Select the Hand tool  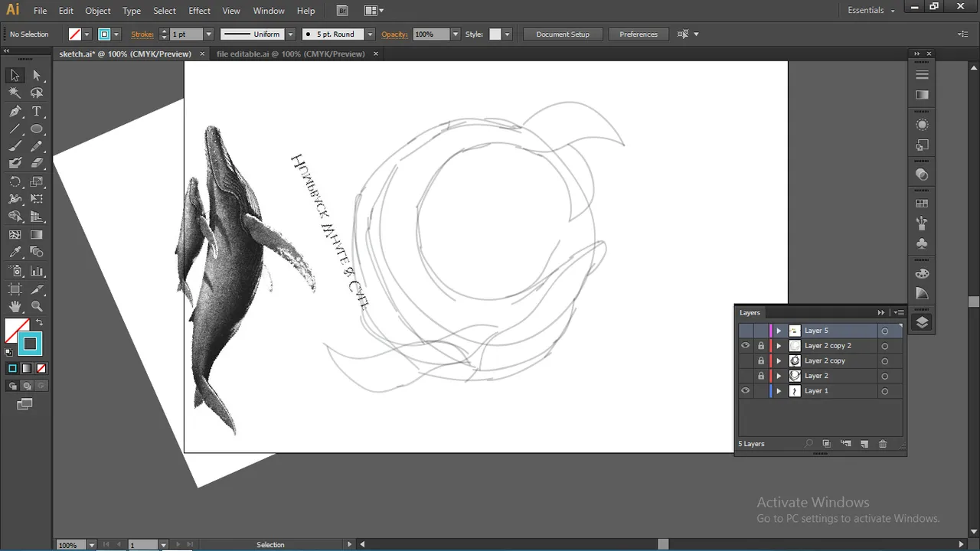[x=15, y=306]
